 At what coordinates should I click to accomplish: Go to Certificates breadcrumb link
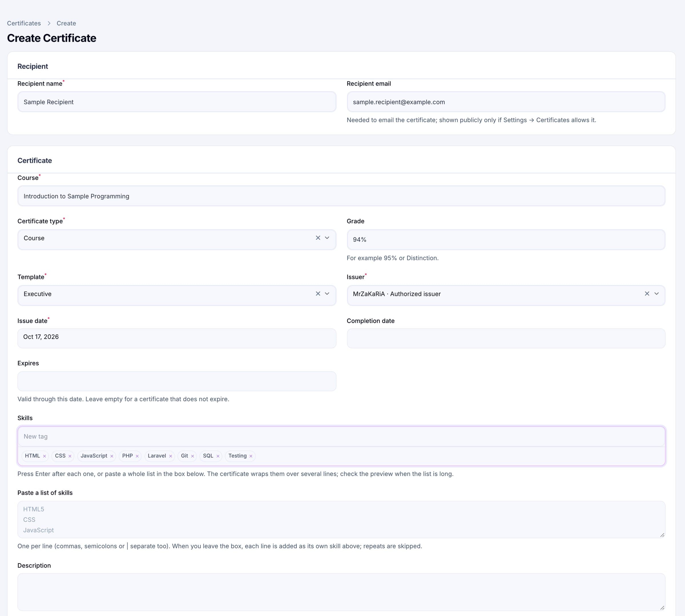click(x=24, y=23)
